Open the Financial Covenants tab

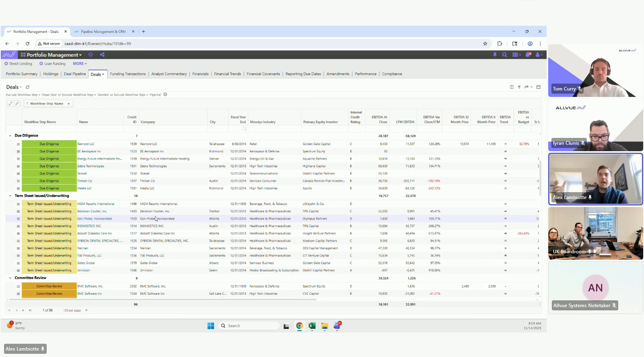[263, 74]
